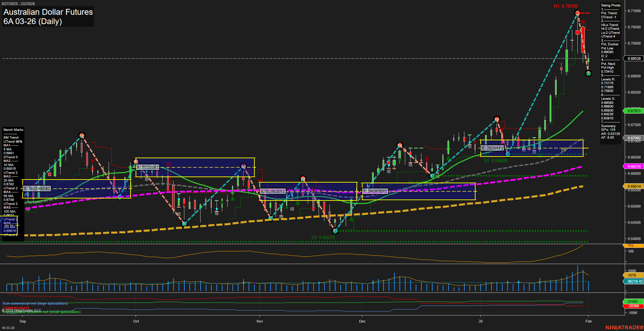Click the magenta 0.66218 price marker

[x=635, y=166]
